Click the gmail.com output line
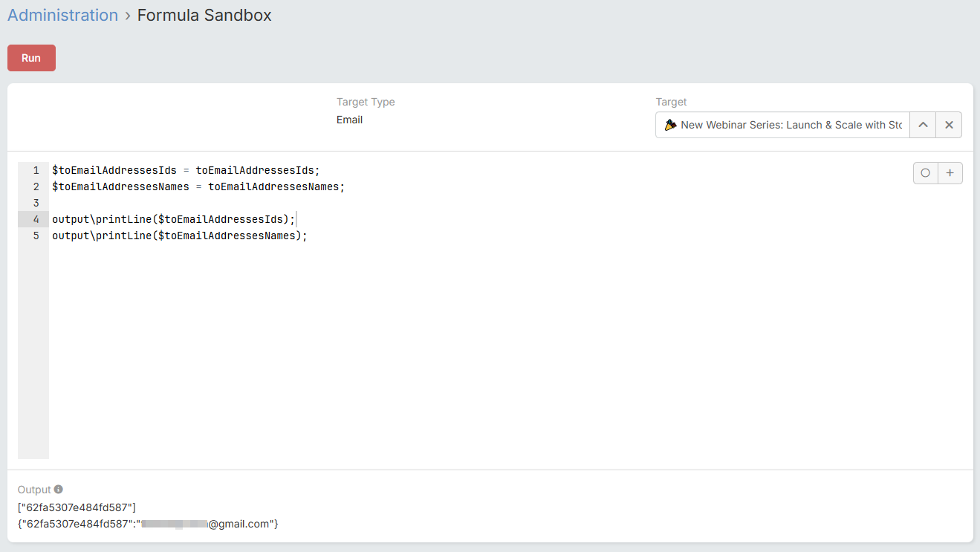Screen dimensions: 980x552 click(149, 524)
